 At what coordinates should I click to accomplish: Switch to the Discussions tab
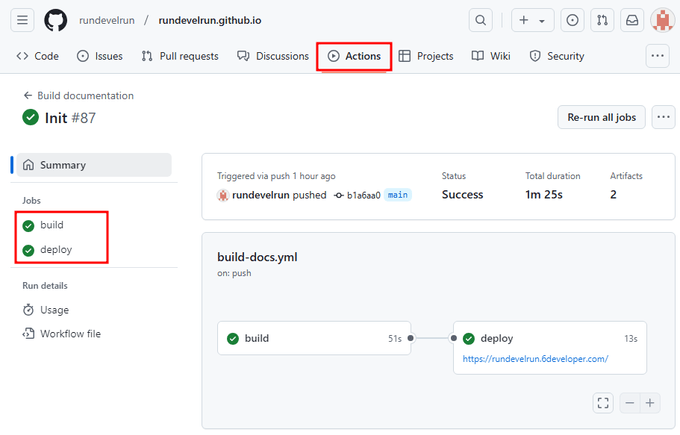(x=273, y=56)
